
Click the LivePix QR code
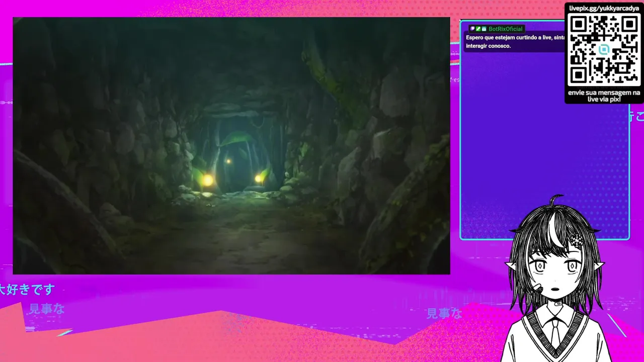pyautogui.click(x=604, y=50)
